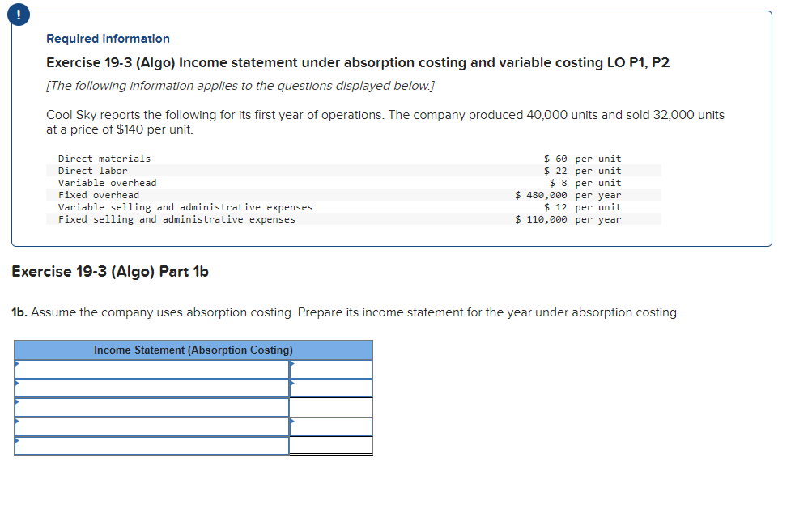This screenshot has height=513, width=812.
Task: Click the blue exclamation information icon
Action: tap(18, 14)
